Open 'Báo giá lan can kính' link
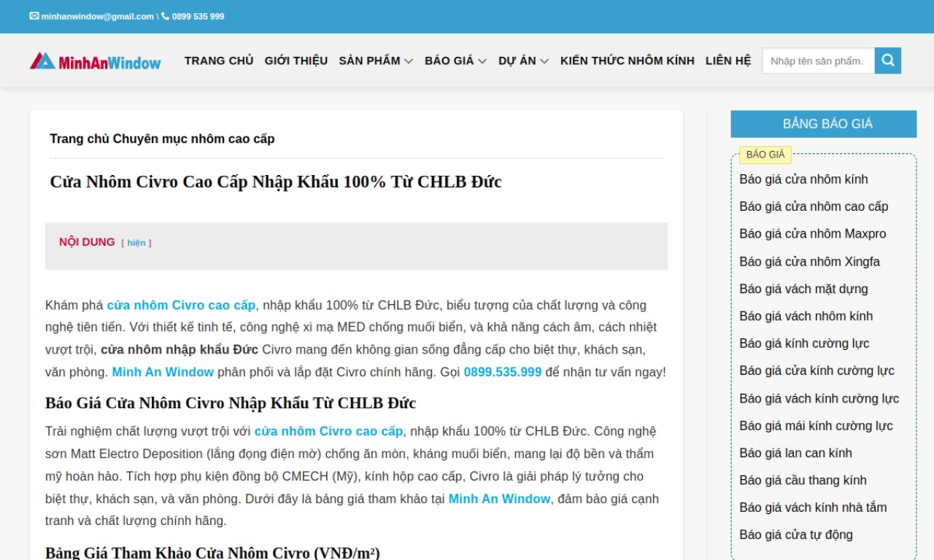 [795, 454]
